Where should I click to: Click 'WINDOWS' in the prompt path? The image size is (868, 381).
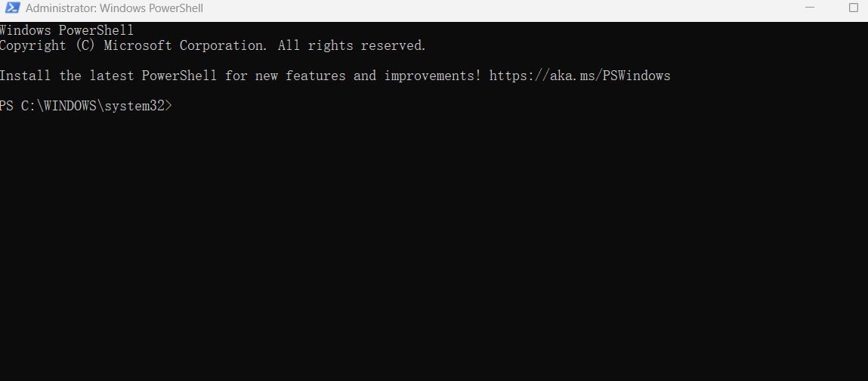click(x=70, y=106)
